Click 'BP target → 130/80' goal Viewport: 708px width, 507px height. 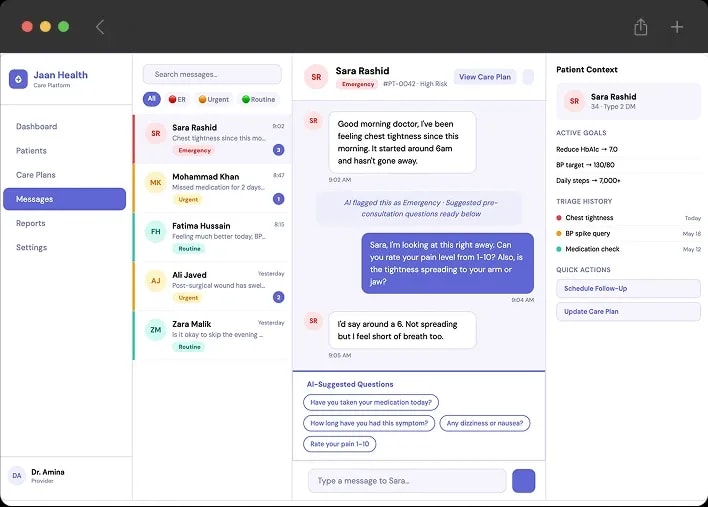point(585,165)
